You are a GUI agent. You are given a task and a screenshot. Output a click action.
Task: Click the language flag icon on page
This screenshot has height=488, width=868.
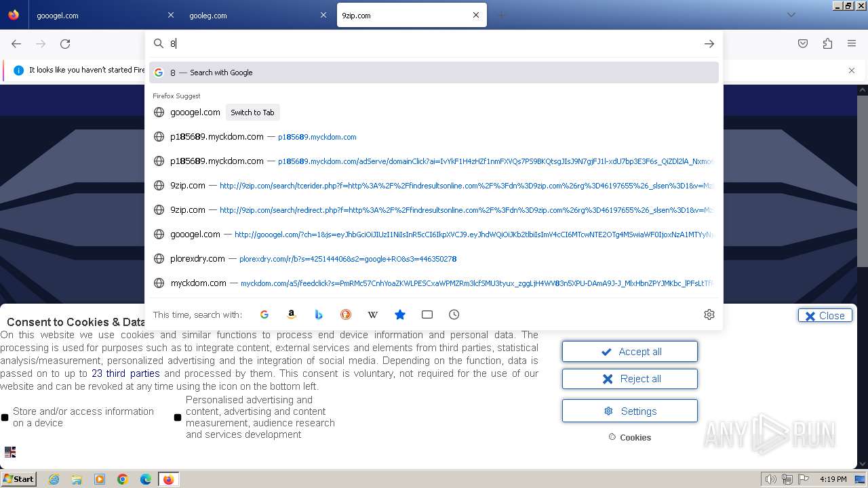(10, 451)
